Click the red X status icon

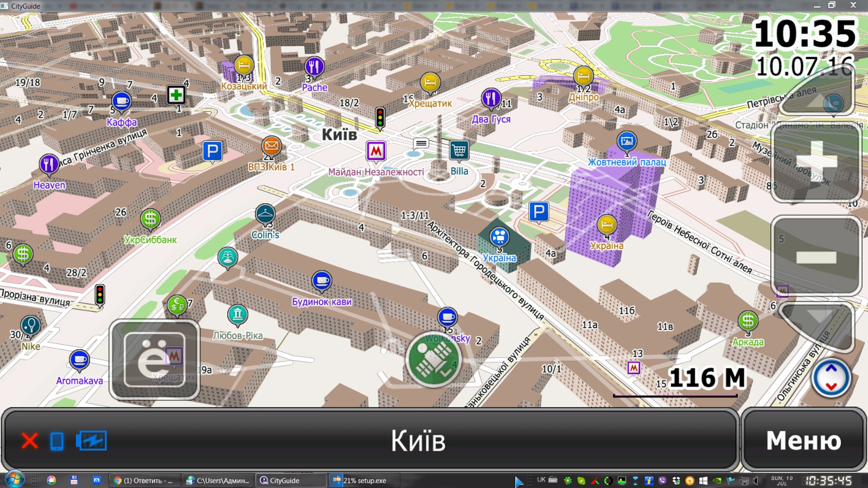(x=30, y=440)
